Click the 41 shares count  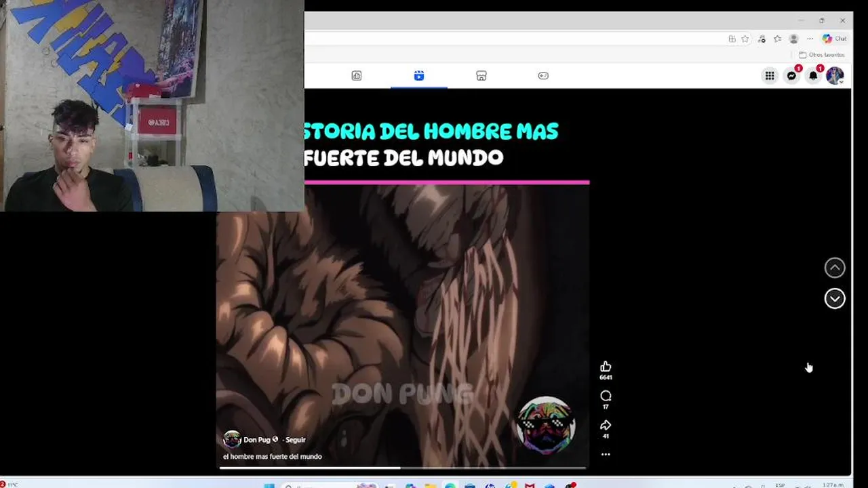pos(606,436)
